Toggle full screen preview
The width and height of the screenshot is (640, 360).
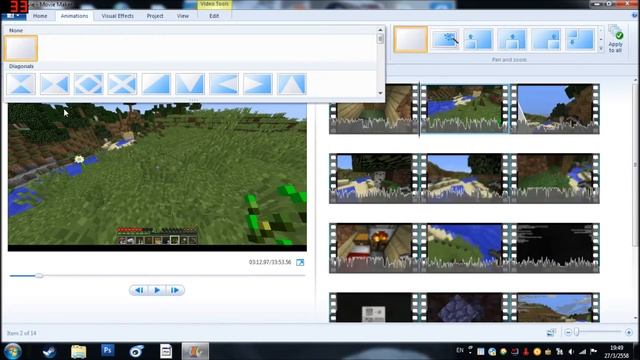300,262
